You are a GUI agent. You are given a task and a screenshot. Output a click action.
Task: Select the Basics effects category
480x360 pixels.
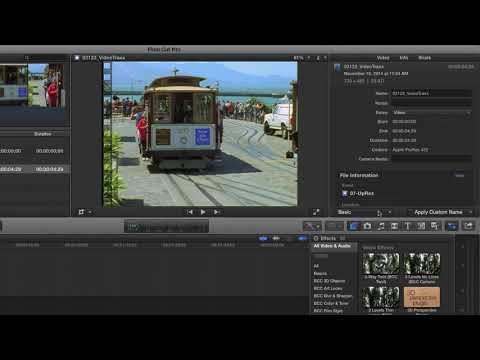pyautogui.click(x=320, y=273)
